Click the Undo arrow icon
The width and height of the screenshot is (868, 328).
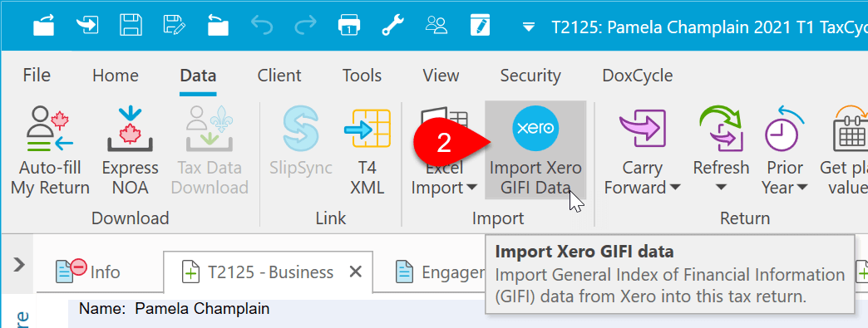tap(263, 25)
